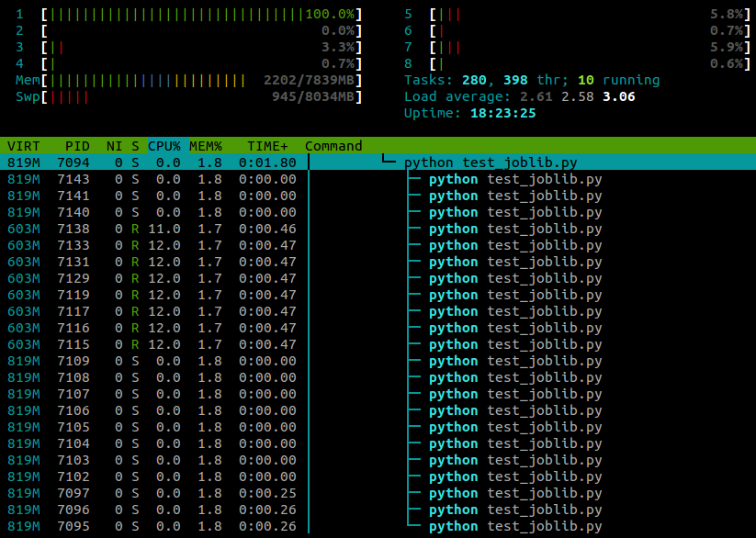
Task: Select the running process PID 7131
Action: click(378, 262)
